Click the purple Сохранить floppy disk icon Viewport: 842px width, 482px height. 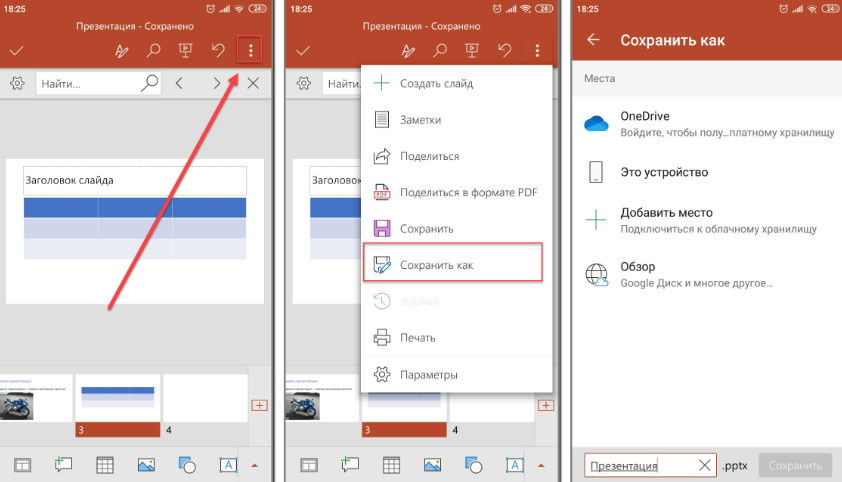click(382, 229)
